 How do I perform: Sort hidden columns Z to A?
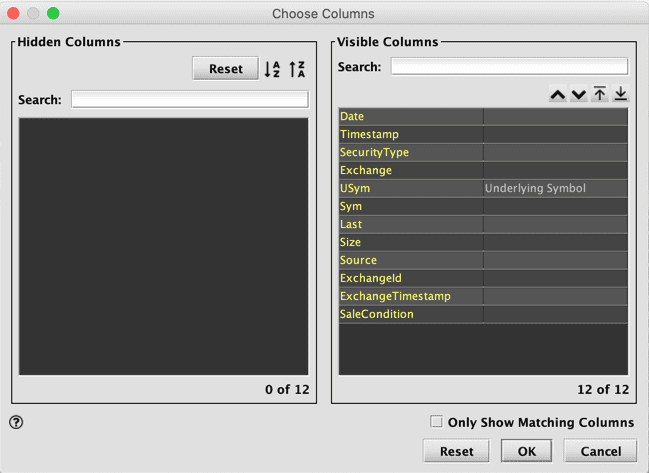[297, 69]
